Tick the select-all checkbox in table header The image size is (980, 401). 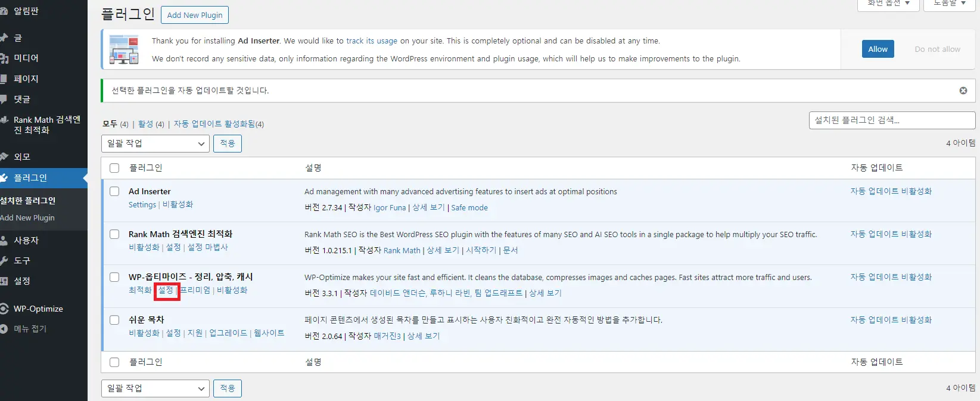click(x=114, y=168)
